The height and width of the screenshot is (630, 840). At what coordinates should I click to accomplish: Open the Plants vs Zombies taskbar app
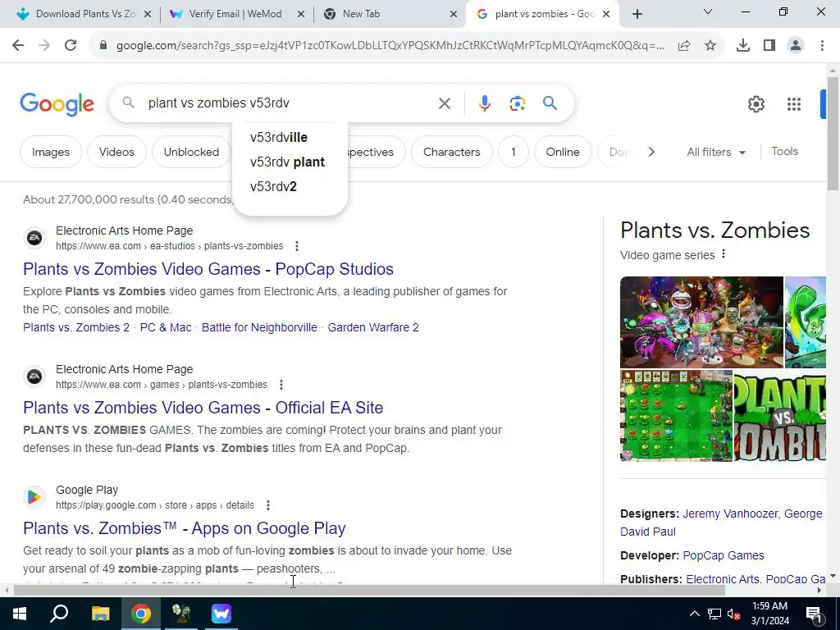pos(181,614)
